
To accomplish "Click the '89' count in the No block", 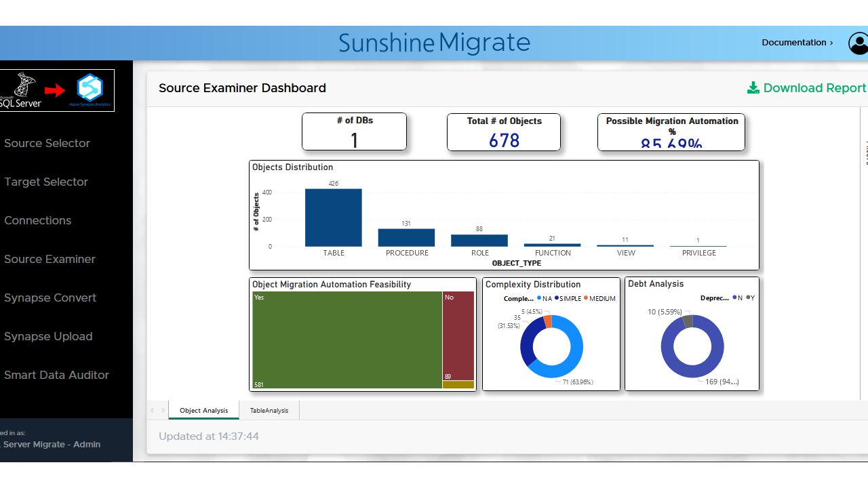I will [448, 377].
